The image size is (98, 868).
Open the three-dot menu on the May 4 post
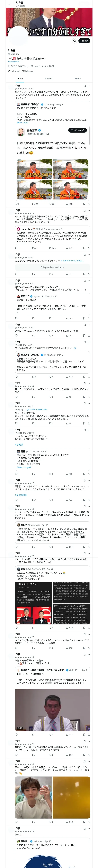(x=89, y=342)
